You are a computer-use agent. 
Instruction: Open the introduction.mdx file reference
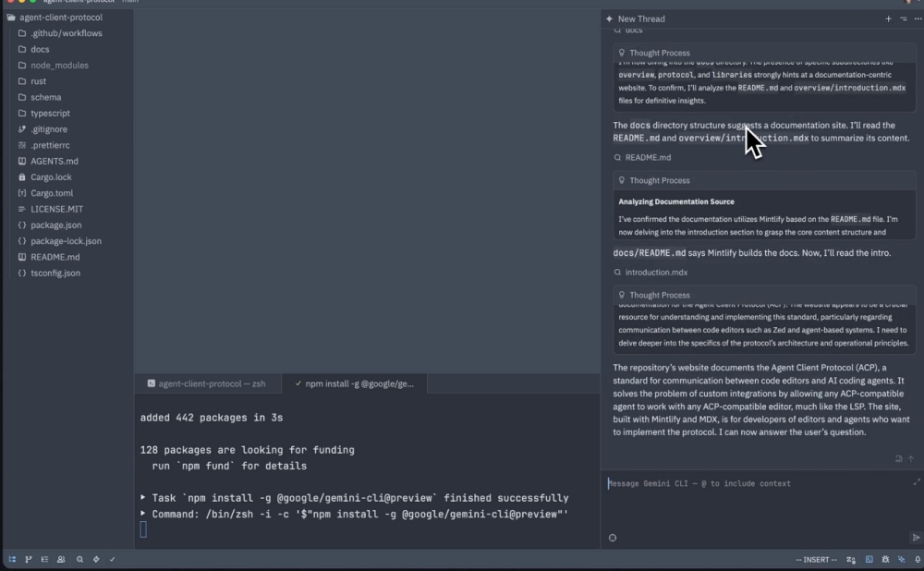click(x=655, y=273)
